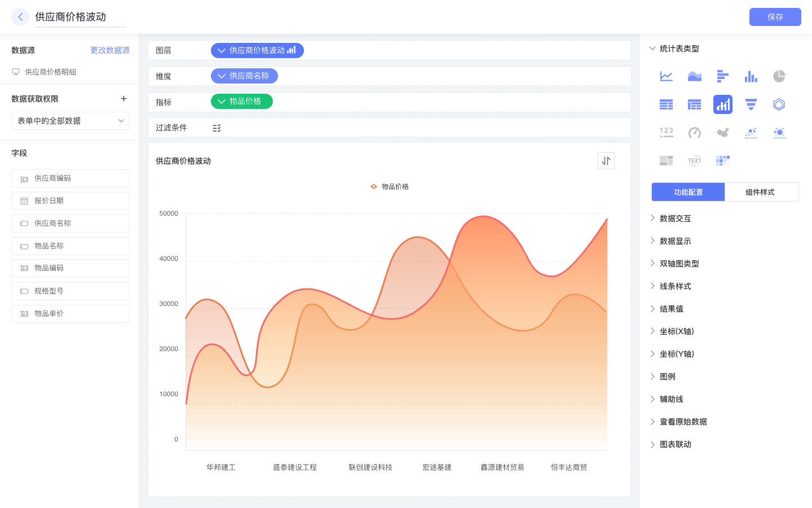Switch to the 组件样式 tab
Image resolution: width=812 pixels, height=508 pixels.
click(760, 192)
